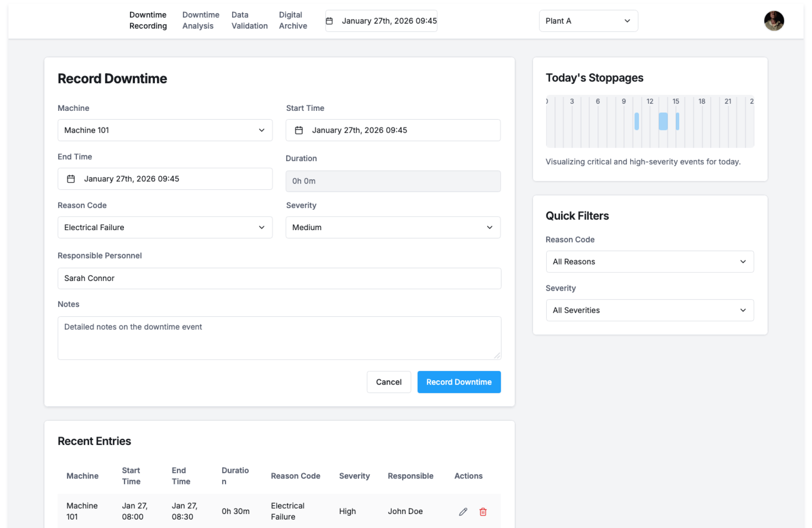Click the red trash delete icon

(483, 511)
